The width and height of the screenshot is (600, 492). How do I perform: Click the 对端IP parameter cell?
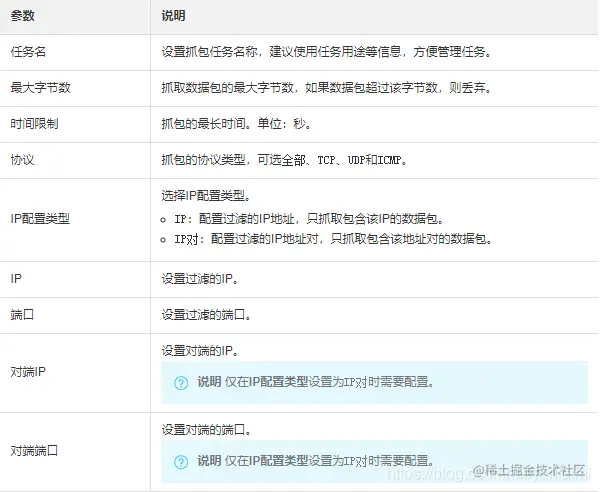(75, 373)
